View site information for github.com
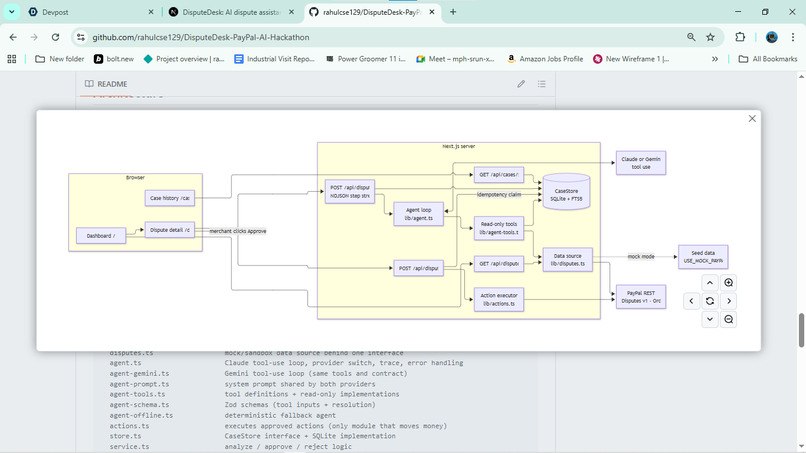 (x=81, y=37)
